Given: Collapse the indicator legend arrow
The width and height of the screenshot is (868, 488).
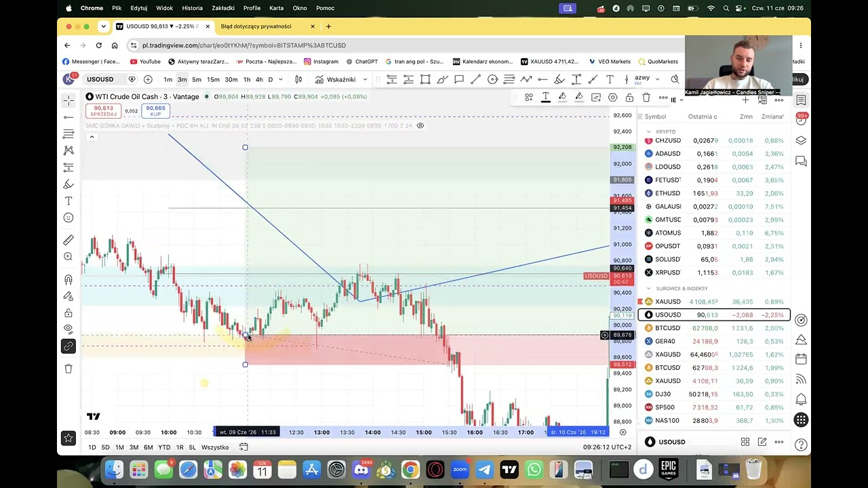Looking at the screenshot, I should 92,137.
